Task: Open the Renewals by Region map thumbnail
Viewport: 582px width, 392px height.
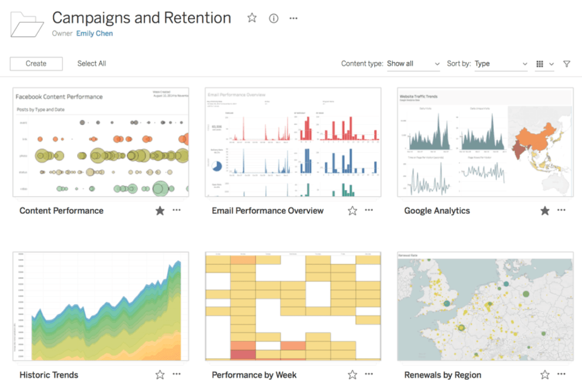Action: pos(485,306)
